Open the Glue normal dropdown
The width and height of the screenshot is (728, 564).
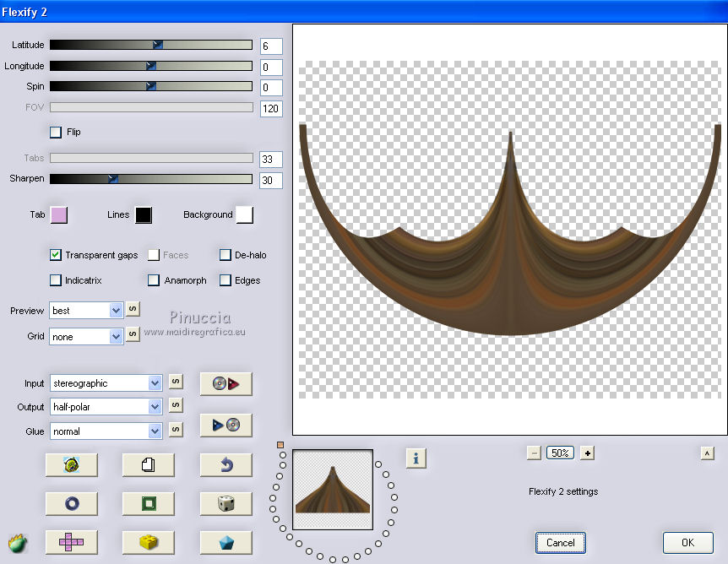click(x=106, y=431)
